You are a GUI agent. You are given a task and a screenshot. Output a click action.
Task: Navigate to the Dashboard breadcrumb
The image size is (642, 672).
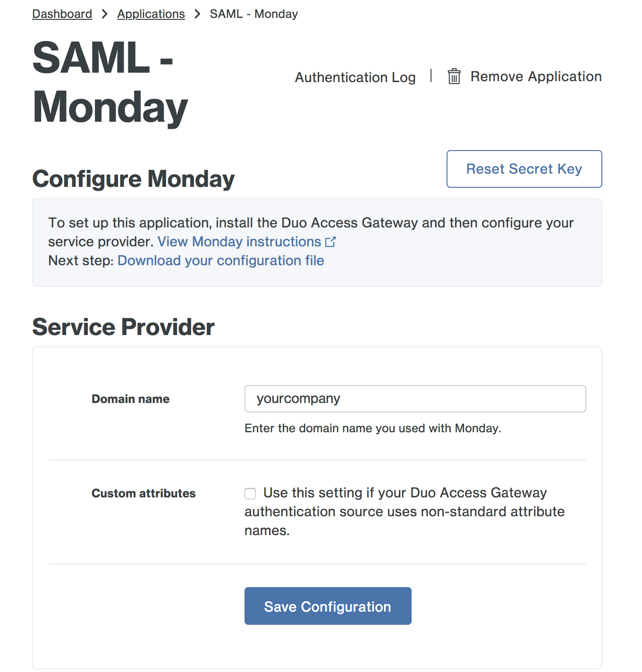62,14
